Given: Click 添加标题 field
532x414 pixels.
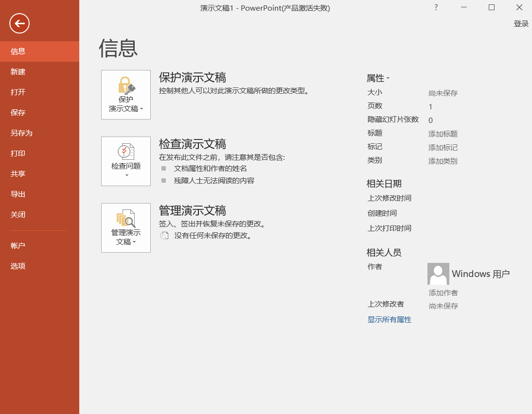Looking at the screenshot, I should point(443,134).
